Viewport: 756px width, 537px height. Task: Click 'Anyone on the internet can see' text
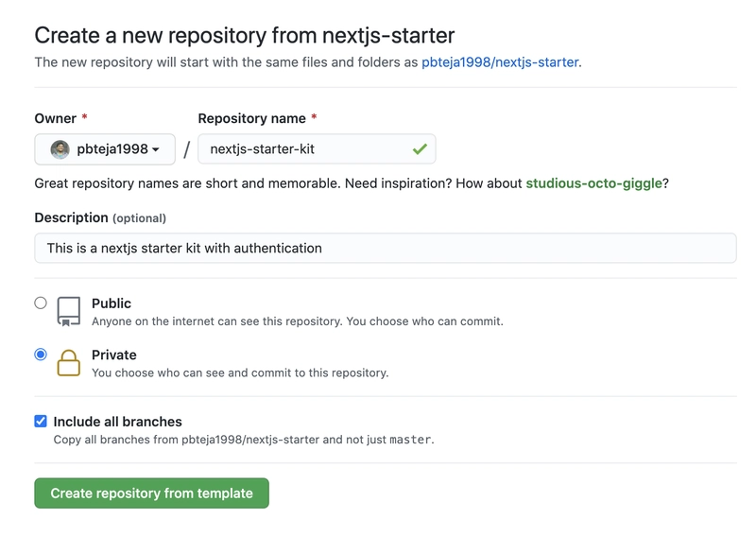[298, 321]
